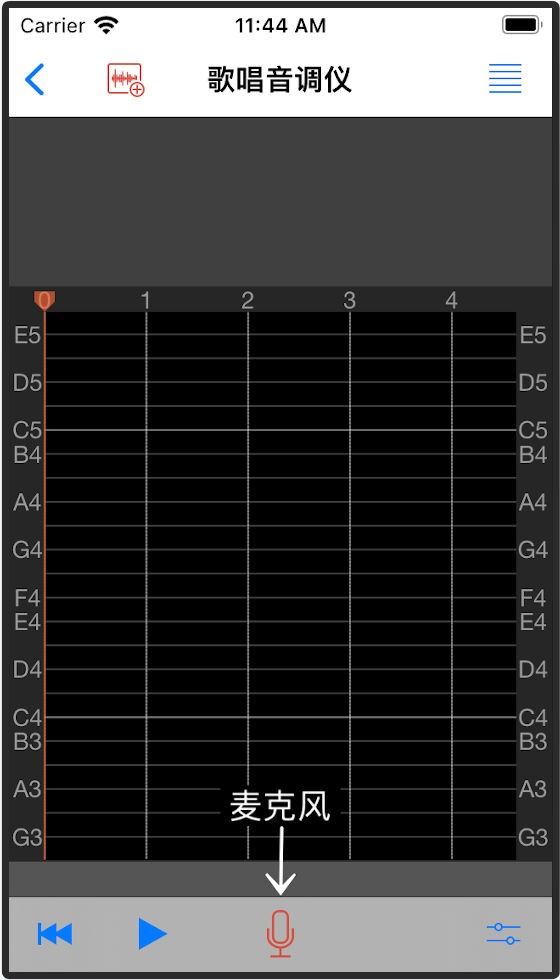Tap the blue back chevron
This screenshot has height=980, width=560.
(34, 79)
